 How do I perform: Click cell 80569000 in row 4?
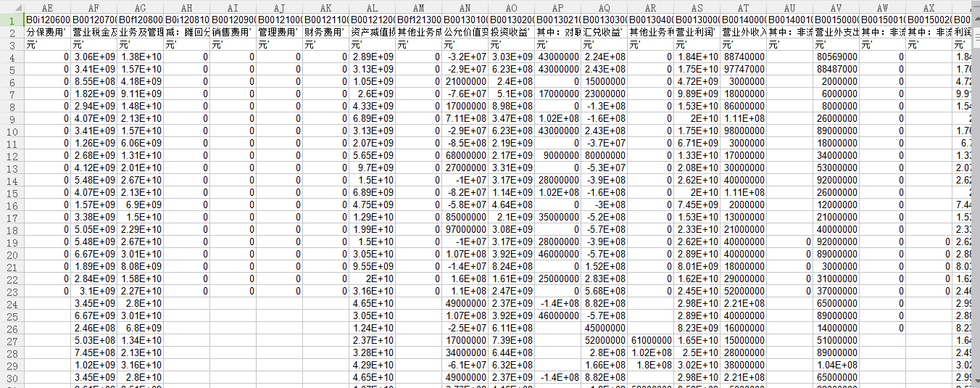click(836, 57)
